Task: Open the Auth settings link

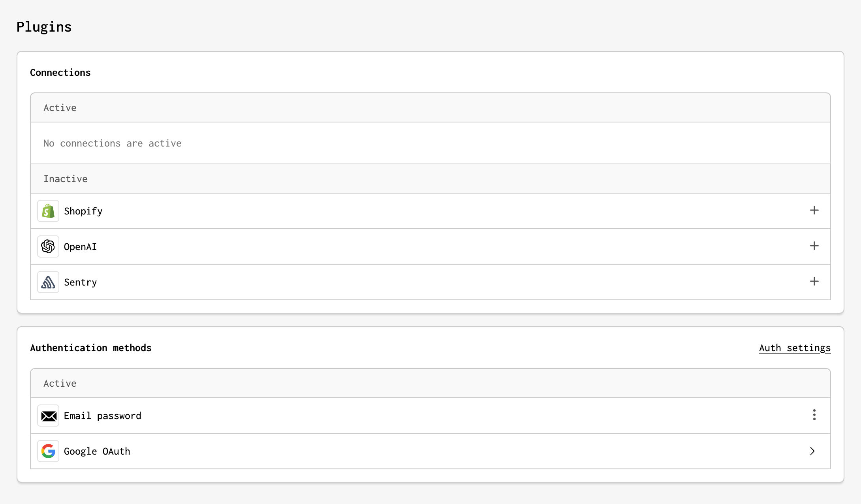Action: (x=795, y=348)
